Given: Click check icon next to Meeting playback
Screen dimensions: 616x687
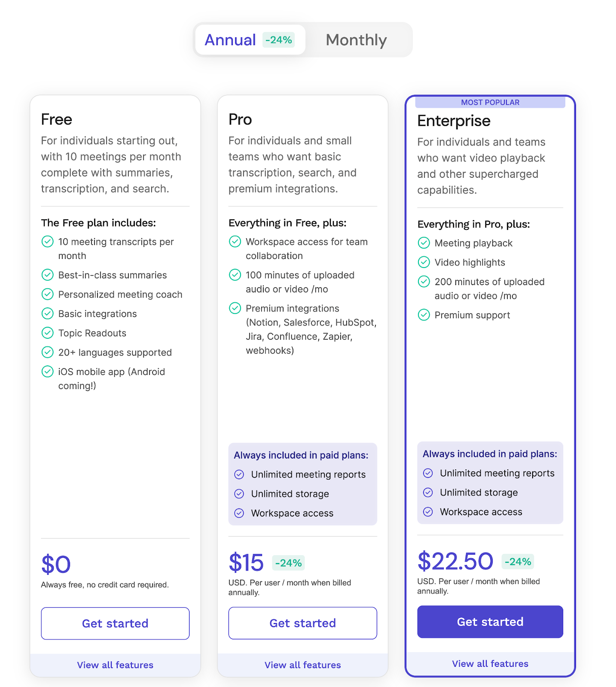Looking at the screenshot, I should [x=424, y=243].
